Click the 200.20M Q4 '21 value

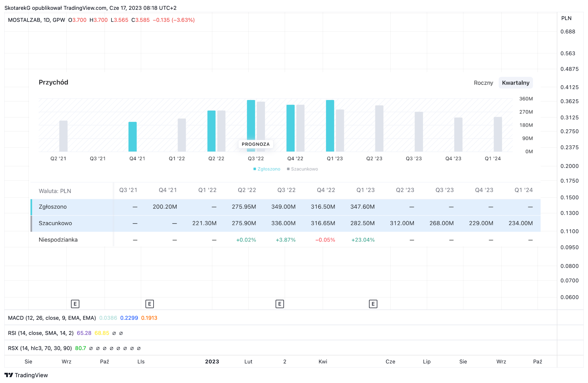(x=165, y=207)
